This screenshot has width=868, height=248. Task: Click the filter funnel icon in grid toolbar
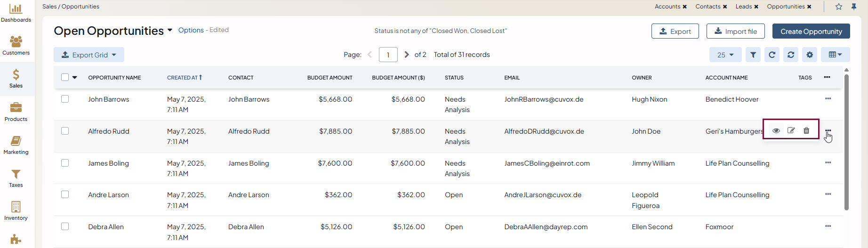tap(753, 55)
